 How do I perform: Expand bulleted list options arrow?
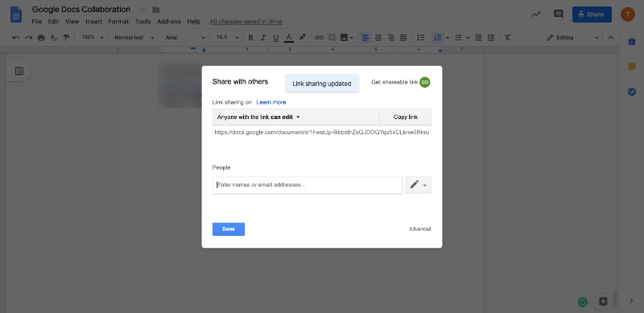point(469,38)
